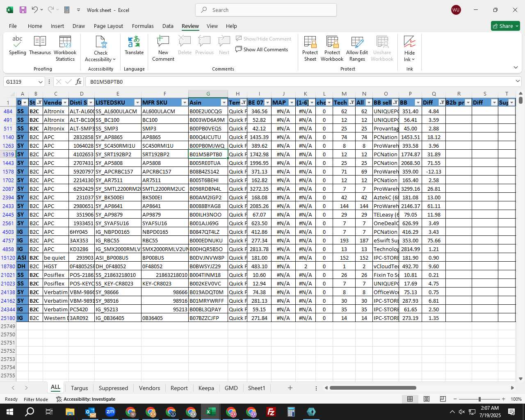This screenshot has height=420, width=525.
Task: Switch to Page Break Preview icon
Action: click(x=443, y=399)
